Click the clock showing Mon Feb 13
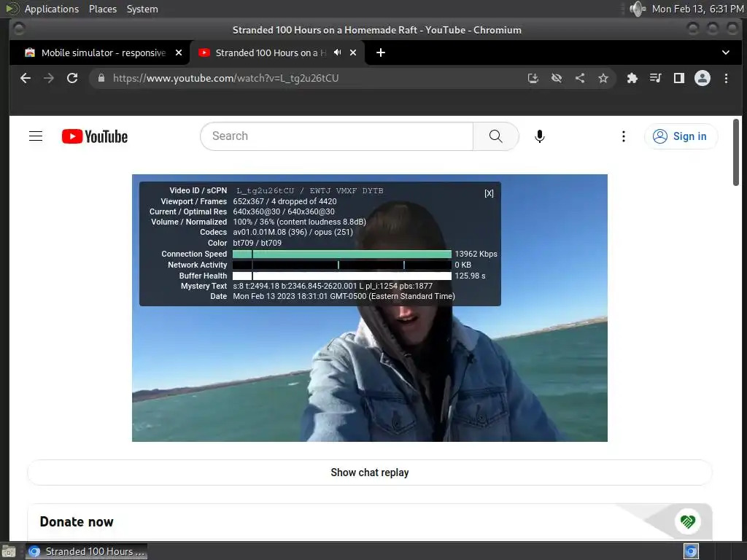This screenshot has width=747, height=560. click(697, 9)
